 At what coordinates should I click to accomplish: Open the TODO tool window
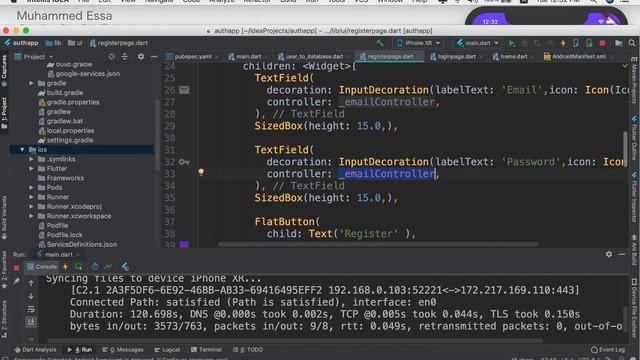pyautogui.click(x=248, y=350)
